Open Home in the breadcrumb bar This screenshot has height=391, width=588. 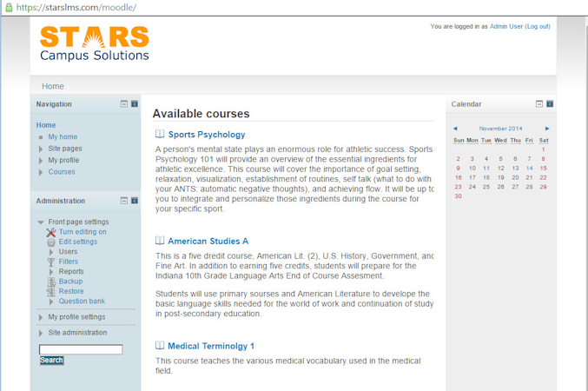click(x=53, y=86)
